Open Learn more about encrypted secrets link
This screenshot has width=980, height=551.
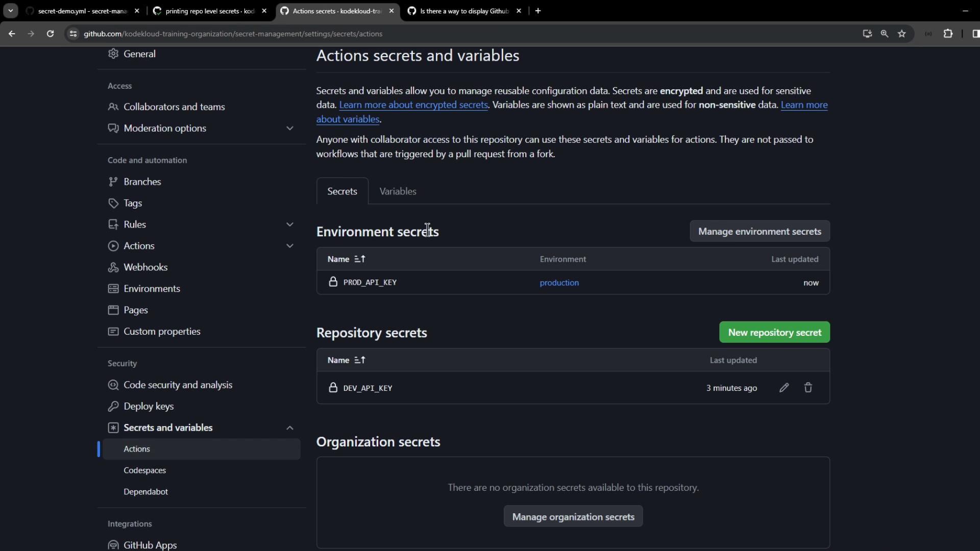pyautogui.click(x=413, y=105)
